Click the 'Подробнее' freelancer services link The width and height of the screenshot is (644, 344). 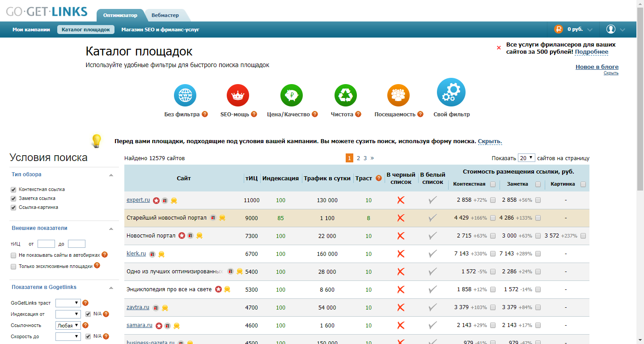pos(591,52)
